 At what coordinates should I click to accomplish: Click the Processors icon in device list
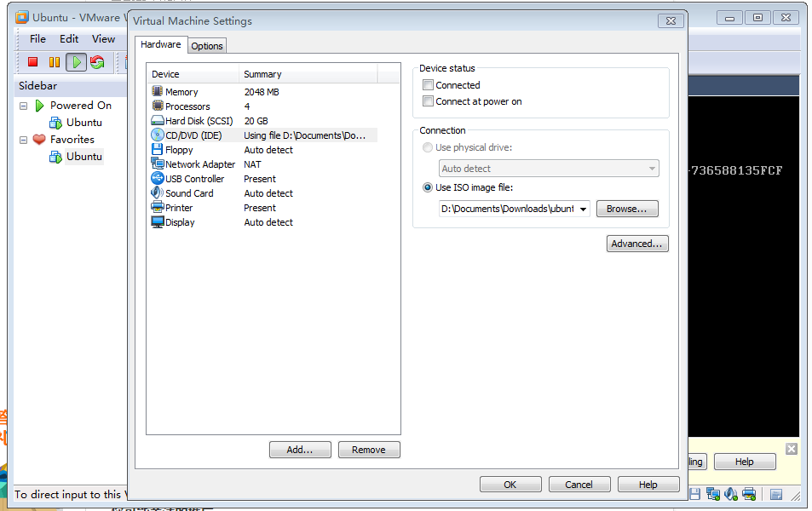158,106
